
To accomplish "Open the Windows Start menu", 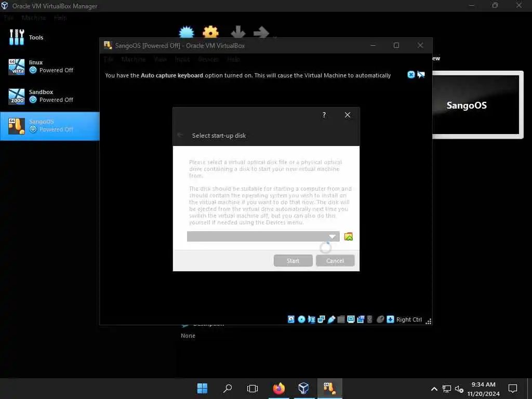I will pyautogui.click(x=202, y=388).
